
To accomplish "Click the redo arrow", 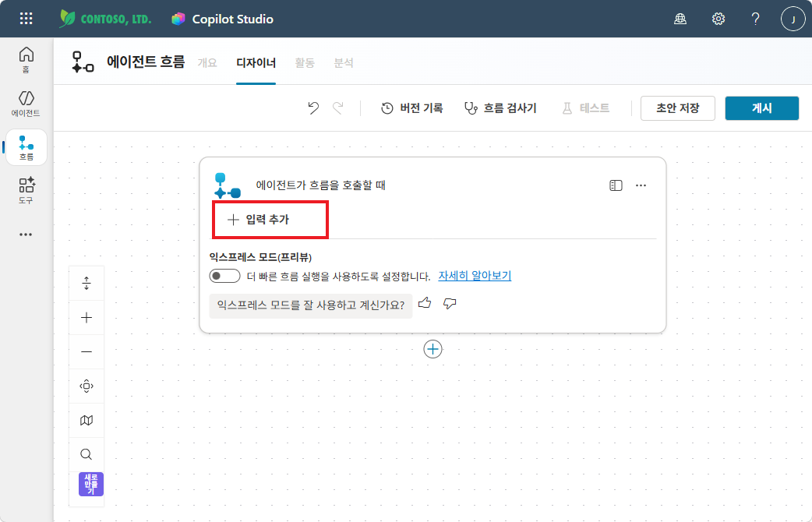I will (338, 108).
